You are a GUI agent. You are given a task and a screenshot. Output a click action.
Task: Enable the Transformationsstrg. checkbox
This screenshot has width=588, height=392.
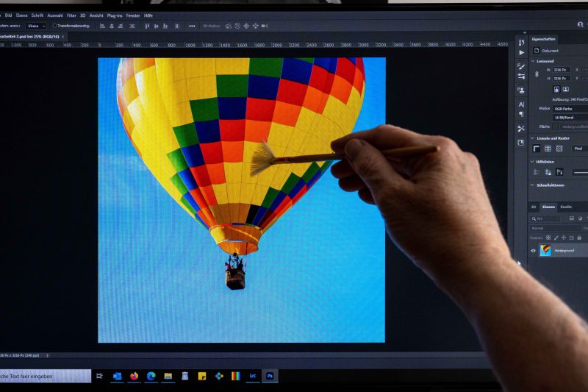click(54, 26)
